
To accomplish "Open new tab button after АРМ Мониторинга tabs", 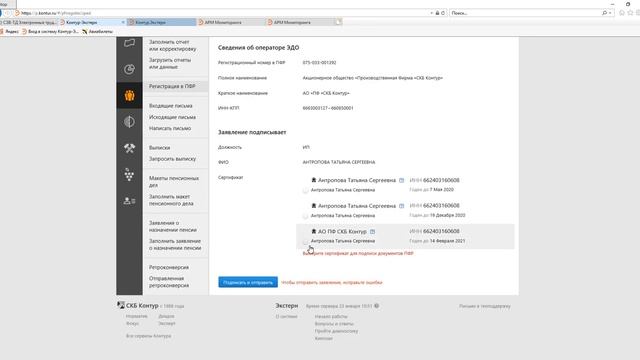I will click(339, 22).
